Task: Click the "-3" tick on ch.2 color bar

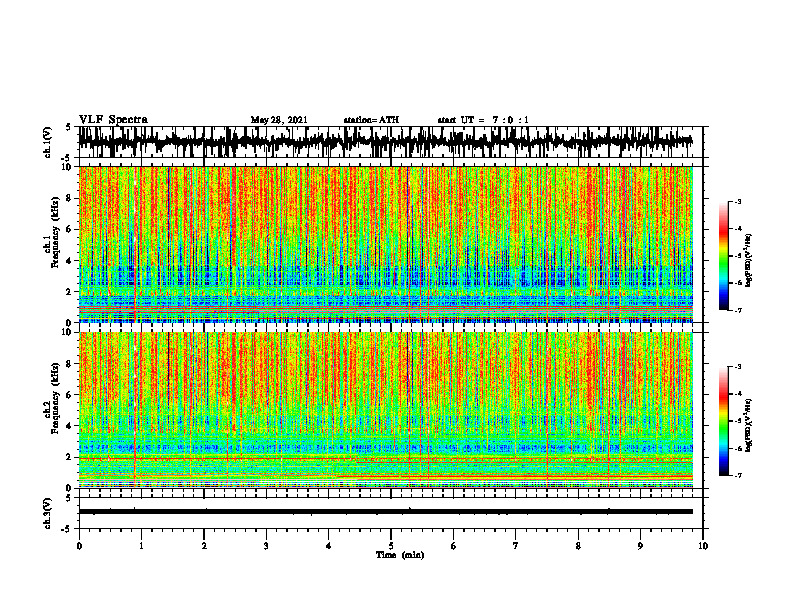Action: point(738,367)
